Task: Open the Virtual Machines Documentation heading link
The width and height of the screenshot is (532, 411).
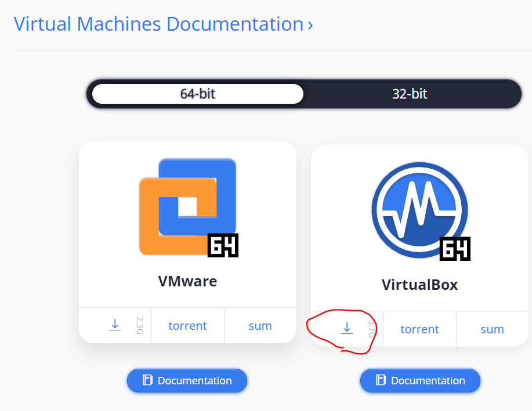Action: coord(163,24)
